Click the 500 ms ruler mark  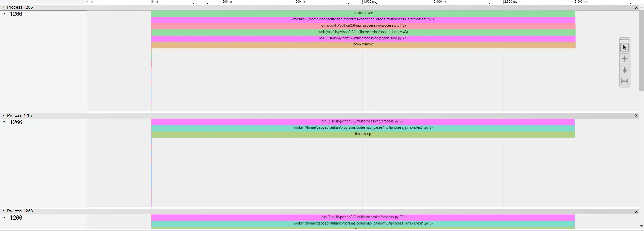click(227, 2)
